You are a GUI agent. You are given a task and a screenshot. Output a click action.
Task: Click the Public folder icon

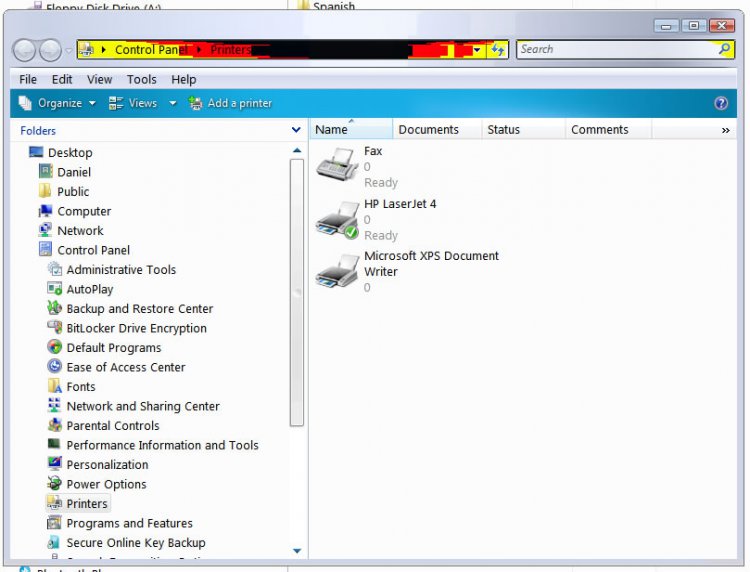point(45,191)
